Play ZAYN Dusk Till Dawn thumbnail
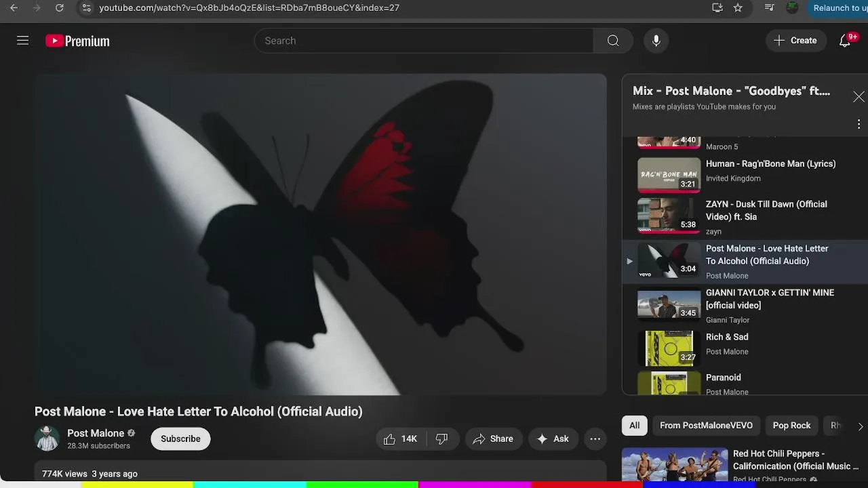The height and width of the screenshot is (488, 868). pos(669,215)
